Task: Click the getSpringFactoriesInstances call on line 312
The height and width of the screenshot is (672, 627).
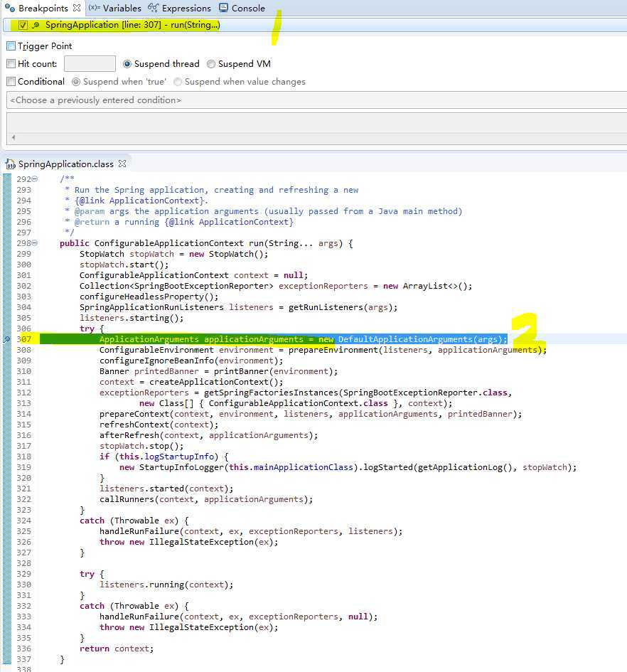Action: pyautogui.click(x=358, y=393)
